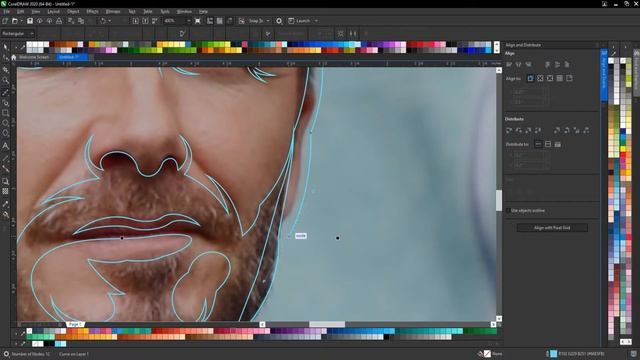This screenshot has height=360, width=640.
Task: Select the Rectangle tool in the toolbox
Action: pos(5,113)
